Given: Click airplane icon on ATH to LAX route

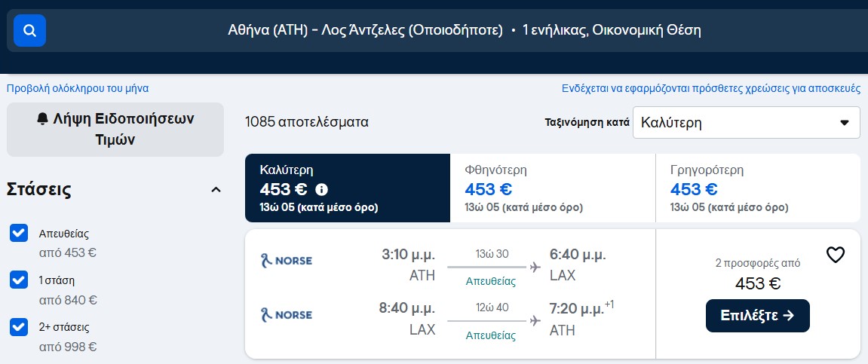Looking at the screenshot, I should tap(535, 268).
